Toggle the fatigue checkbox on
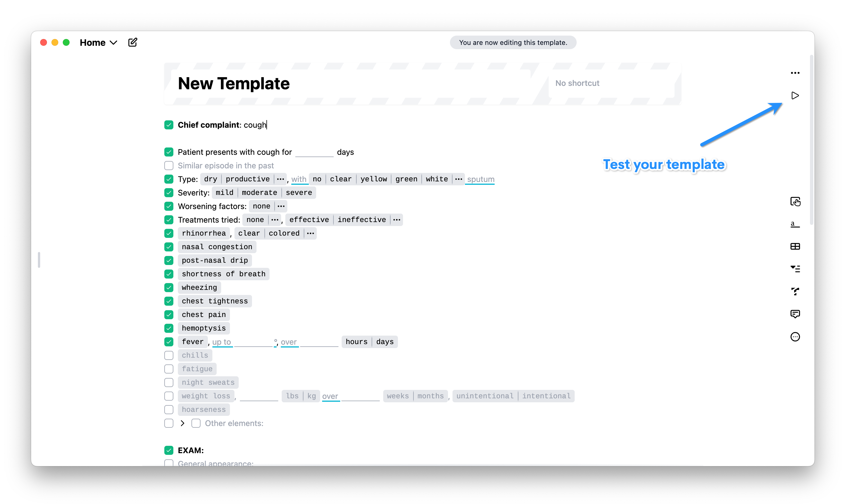The height and width of the screenshot is (504, 849). pos(169,368)
